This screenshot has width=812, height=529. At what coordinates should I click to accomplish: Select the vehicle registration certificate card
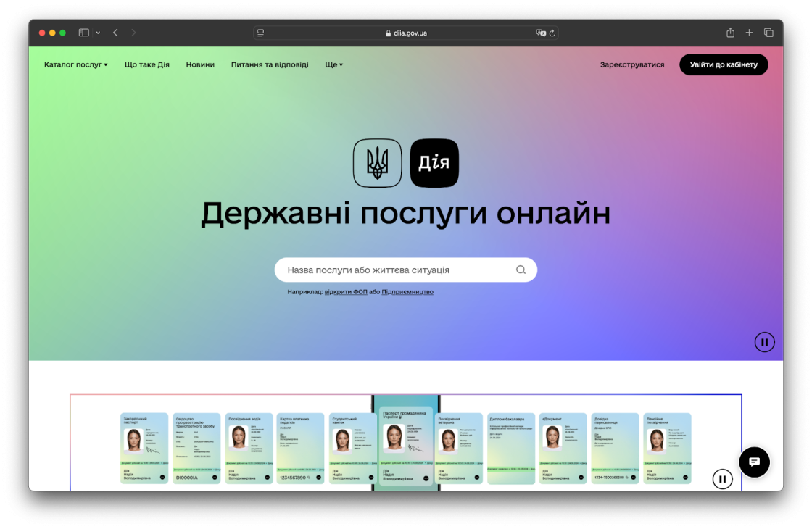point(196,449)
